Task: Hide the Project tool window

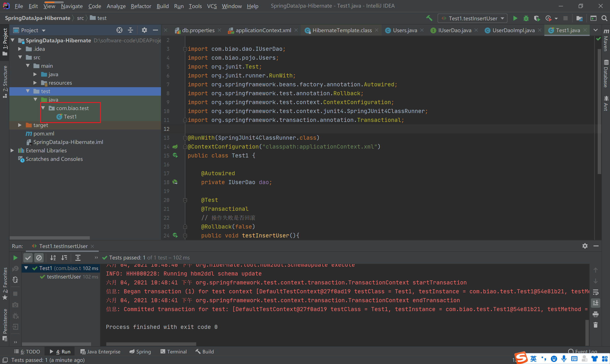Action: point(155,30)
